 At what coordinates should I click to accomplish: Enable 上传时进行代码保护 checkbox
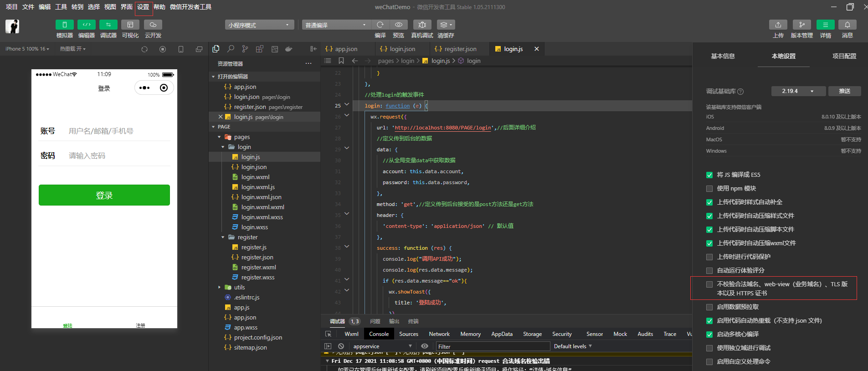pyautogui.click(x=709, y=257)
